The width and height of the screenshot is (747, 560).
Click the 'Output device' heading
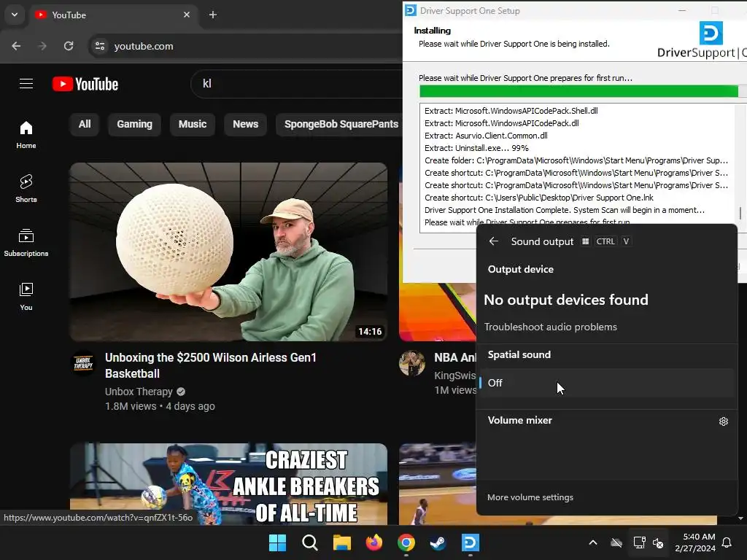click(520, 270)
